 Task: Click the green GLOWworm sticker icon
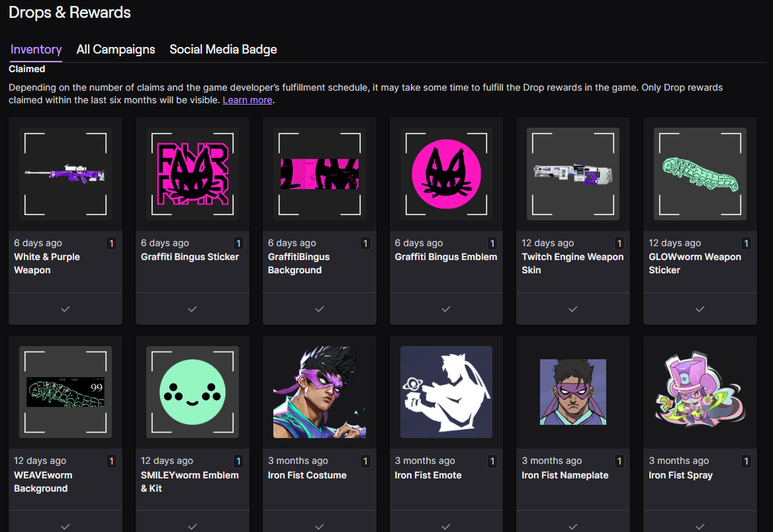(x=700, y=174)
